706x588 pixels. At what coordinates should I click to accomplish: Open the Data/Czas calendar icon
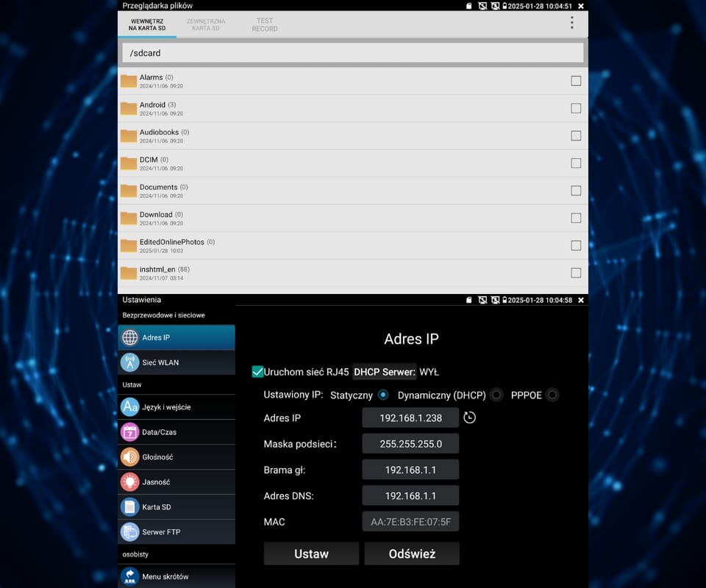pos(130,432)
